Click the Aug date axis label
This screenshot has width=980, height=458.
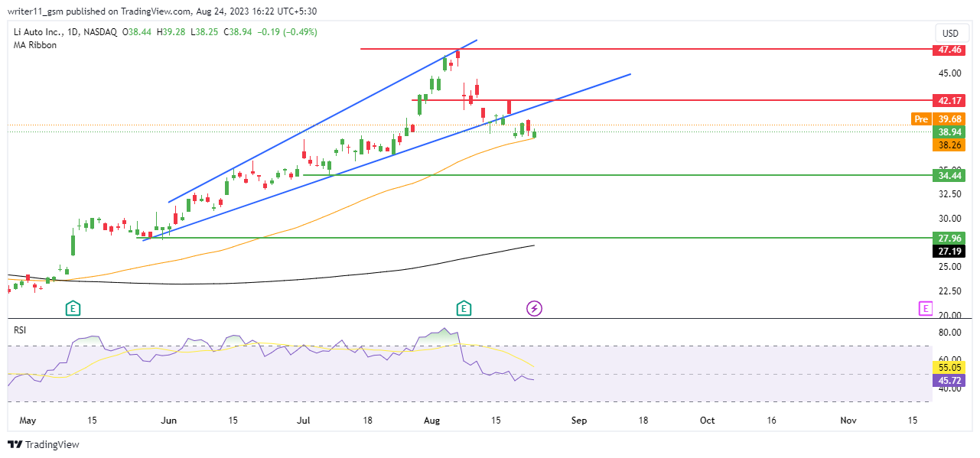click(x=432, y=421)
